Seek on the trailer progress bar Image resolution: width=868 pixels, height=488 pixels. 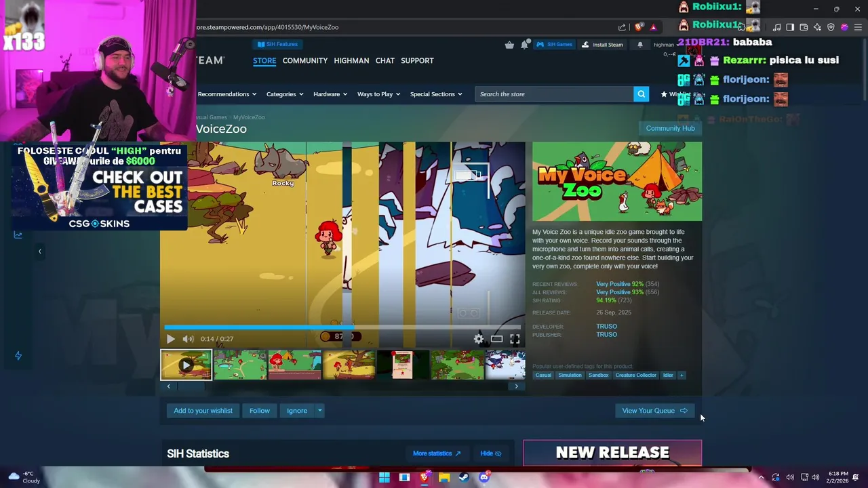[342, 327]
